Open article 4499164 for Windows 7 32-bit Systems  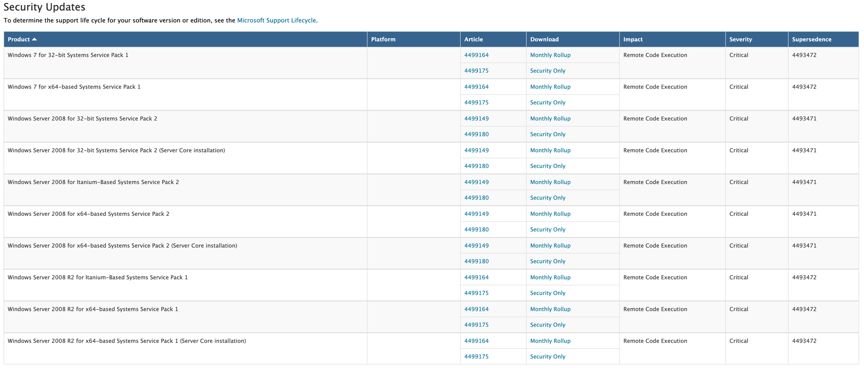477,55
